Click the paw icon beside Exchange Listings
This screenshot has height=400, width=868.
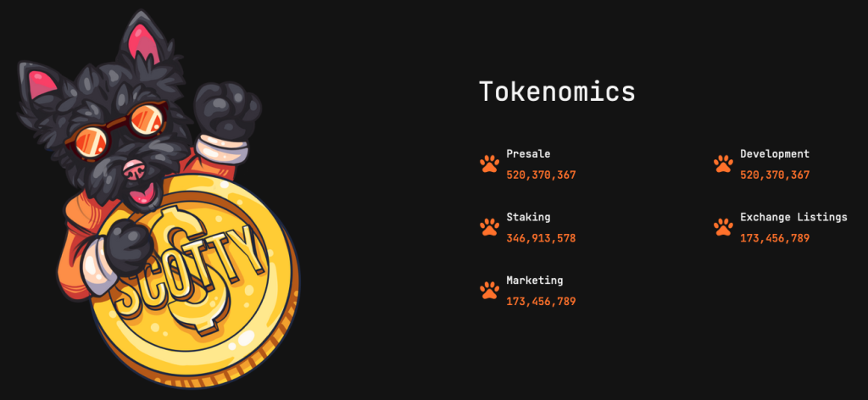pyautogui.click(x=723, y=227)
